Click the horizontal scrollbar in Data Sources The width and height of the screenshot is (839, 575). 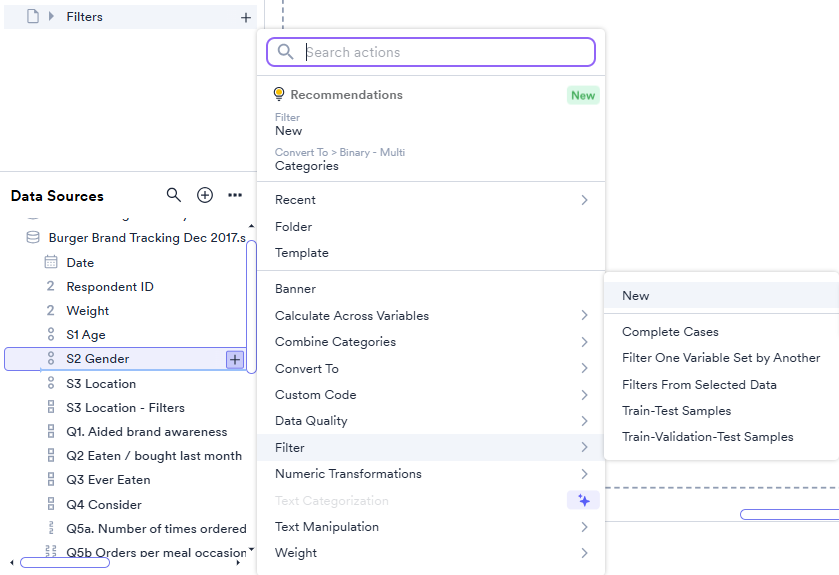[x=65, y=563]
